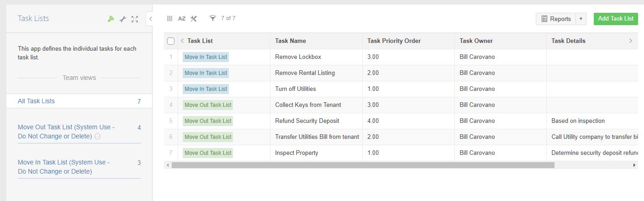
Task: Click the horizontal scrollbar right arrow
Action: point(634,165)
